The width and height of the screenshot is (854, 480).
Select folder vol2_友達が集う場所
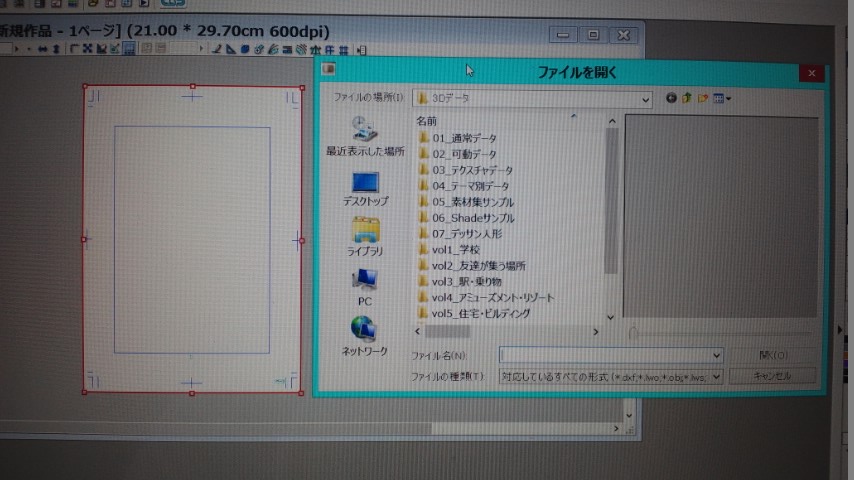472,266
